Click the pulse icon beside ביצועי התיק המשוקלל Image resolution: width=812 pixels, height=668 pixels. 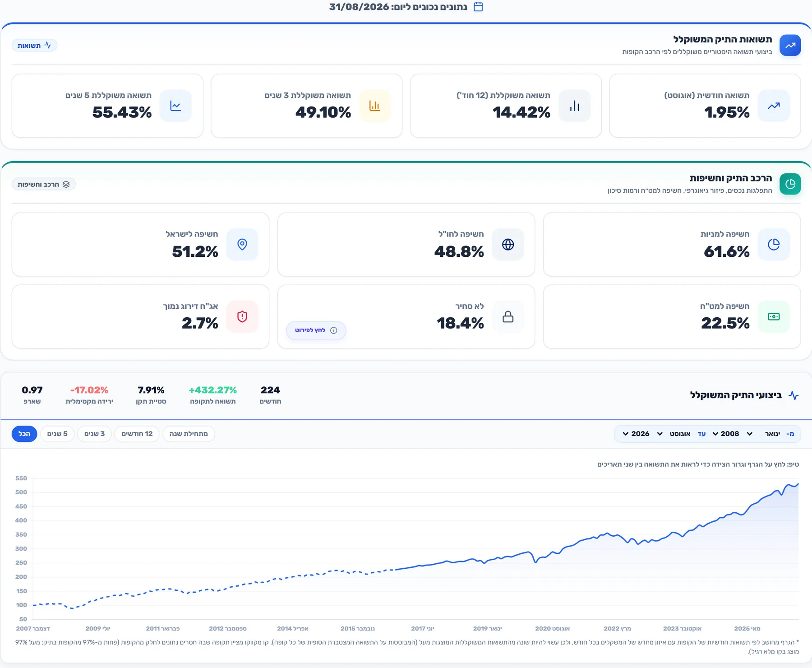pyautogui.click(x=794, y=395)
